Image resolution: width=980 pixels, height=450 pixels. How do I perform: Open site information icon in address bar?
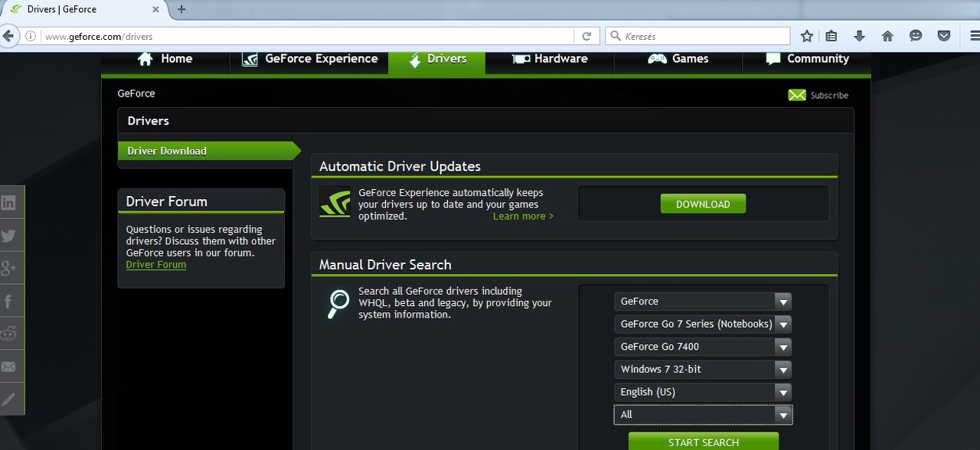click(31, 36)
